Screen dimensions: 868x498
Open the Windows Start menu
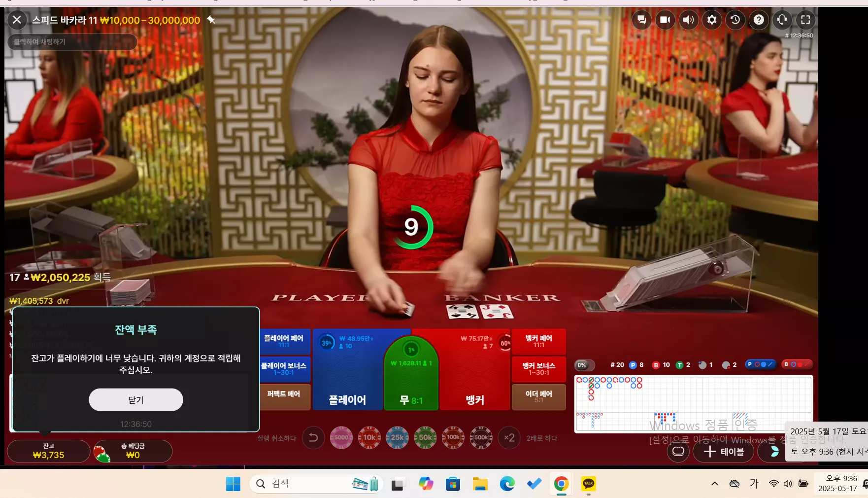233,484
